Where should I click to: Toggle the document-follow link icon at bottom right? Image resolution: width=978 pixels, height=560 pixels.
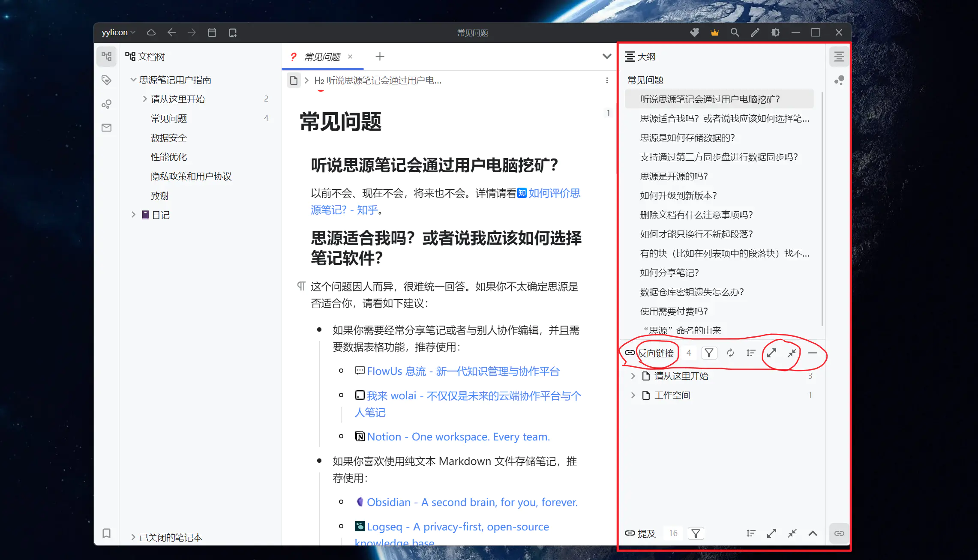coord(840,533)
